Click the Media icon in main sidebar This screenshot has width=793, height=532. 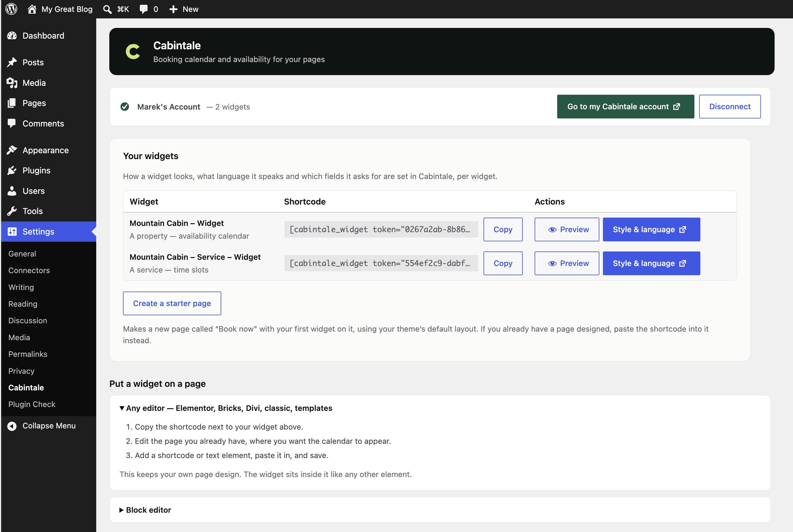[12, 83]
